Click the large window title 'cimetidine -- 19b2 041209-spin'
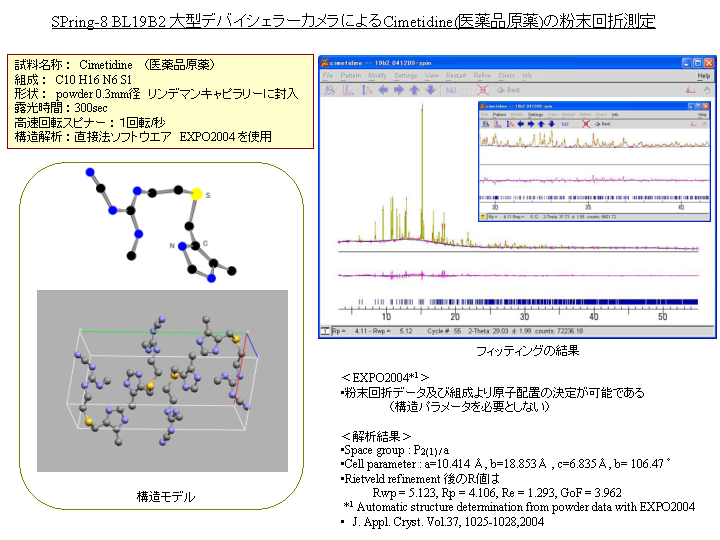Image resolution: width=720 pixels, height=540 pixels. 380,63
